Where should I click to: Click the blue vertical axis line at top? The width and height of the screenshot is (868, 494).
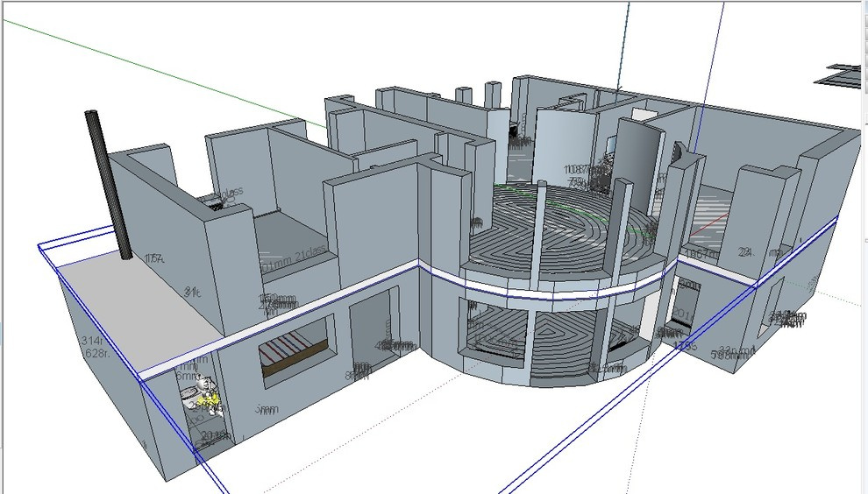click(629, 44)
